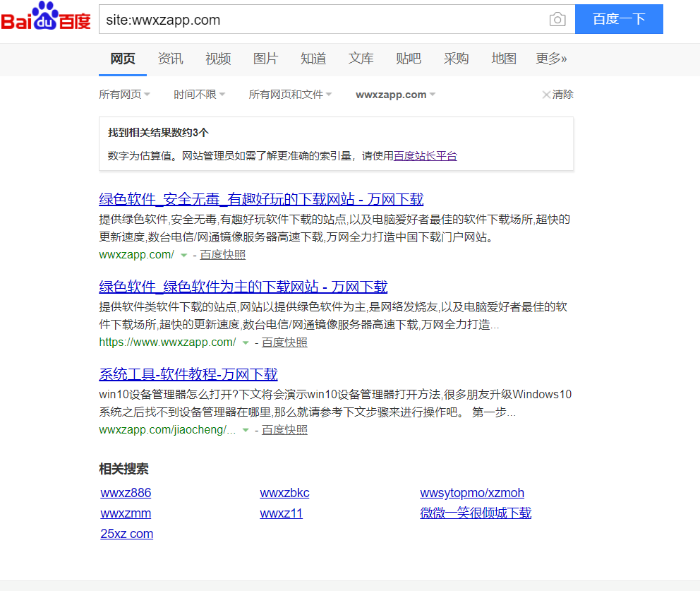Expand arrow beside wwxzapp.com/jiaocheng/ URL
The height and width of the screenshot is (591, 700).
tap(245, 430)
